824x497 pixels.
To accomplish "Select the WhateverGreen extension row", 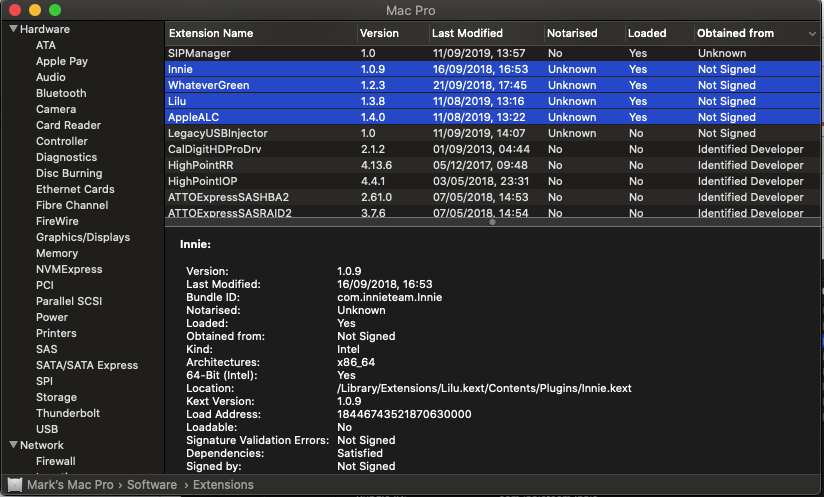I will pyautogui.click(x=493, y=85).
